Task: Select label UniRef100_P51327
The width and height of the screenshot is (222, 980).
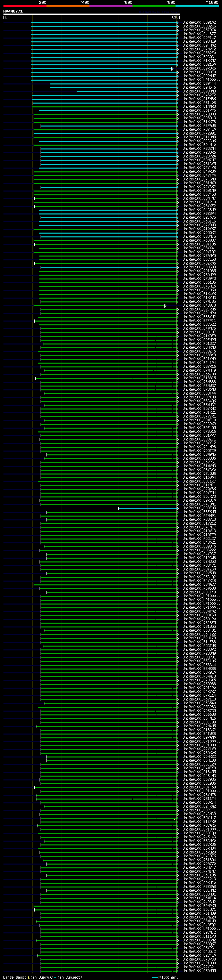Action: point(199,344)
